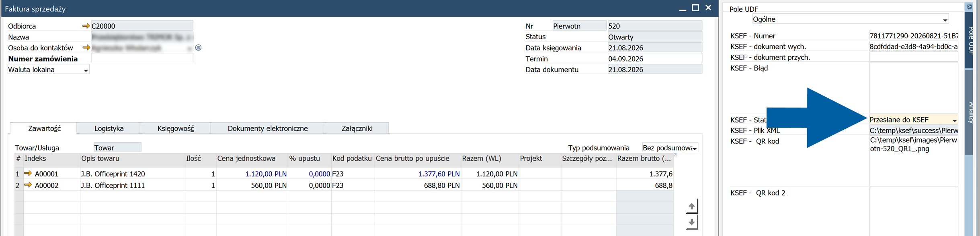Select row number 2 header

19,185
